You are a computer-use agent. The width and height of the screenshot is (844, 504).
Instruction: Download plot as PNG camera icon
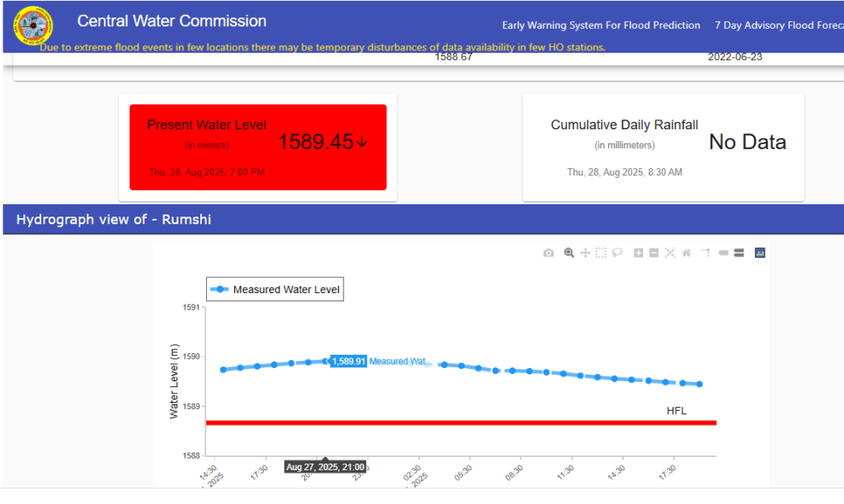[548, 253]
